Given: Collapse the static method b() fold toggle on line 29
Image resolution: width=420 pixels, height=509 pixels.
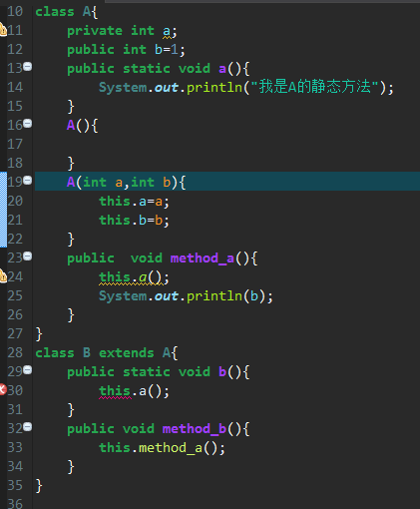Looking at the screenshot, I should pos(28,370).
